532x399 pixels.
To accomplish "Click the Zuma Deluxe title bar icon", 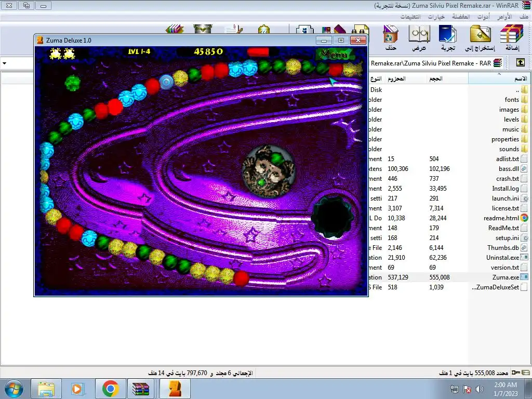I will [x=40, y=40].
